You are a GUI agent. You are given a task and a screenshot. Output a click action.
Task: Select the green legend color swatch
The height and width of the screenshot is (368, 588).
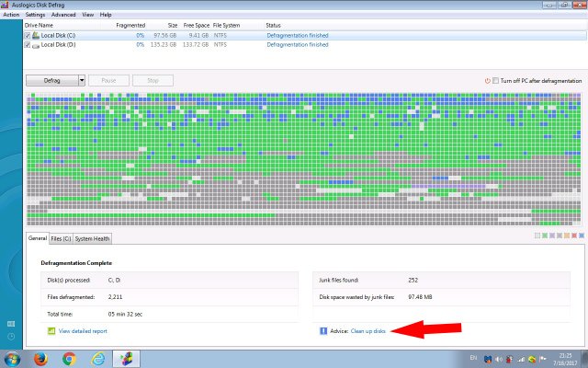tap(545, 236)
